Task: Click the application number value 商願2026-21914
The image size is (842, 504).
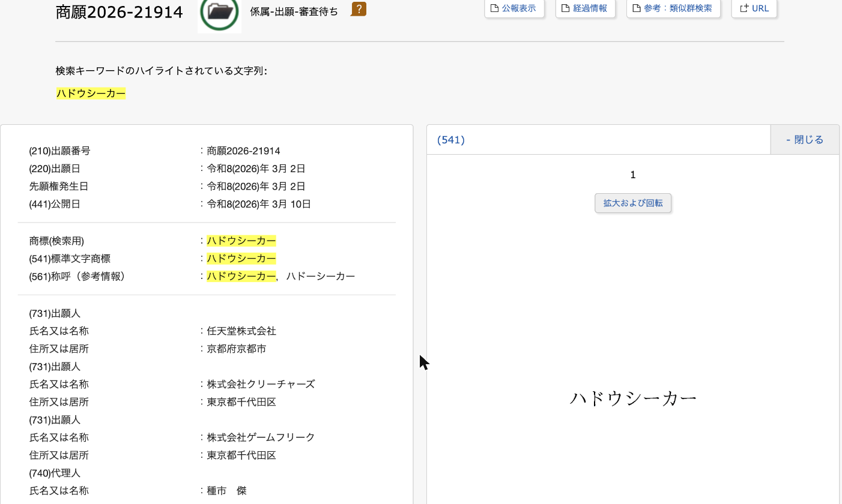Action: (243, 151)
